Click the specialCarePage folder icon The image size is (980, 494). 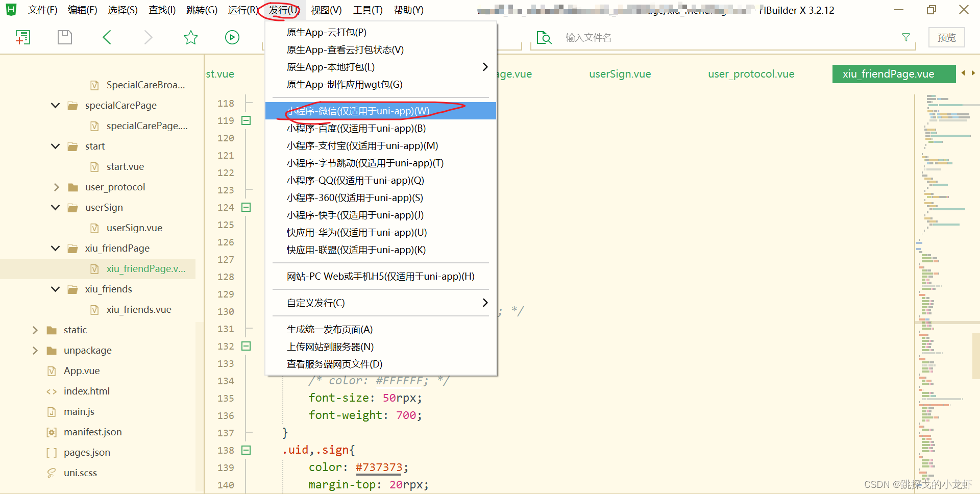[73, 106]
